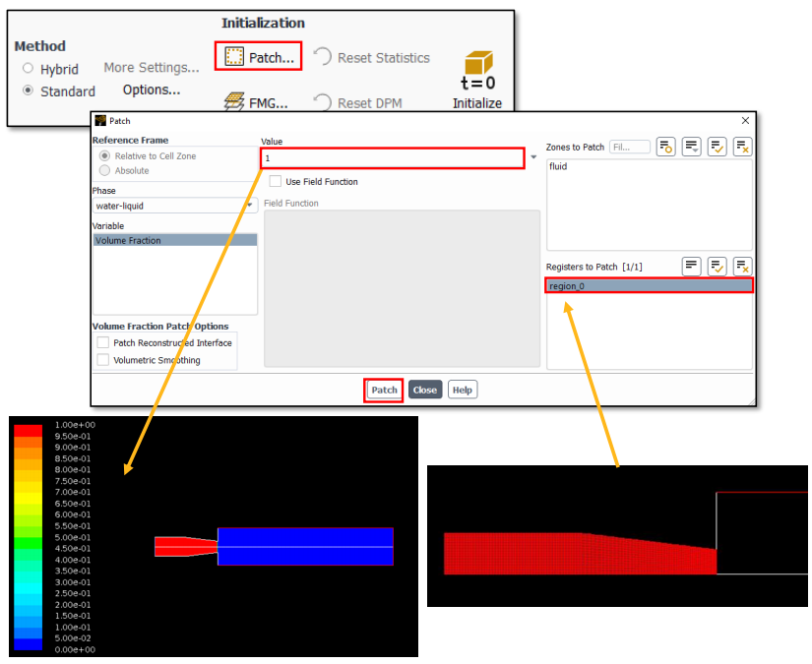This screenshot has height=664, width=812.
Task: Click the Help button in Patch dialog
Action: click(462, 390)
